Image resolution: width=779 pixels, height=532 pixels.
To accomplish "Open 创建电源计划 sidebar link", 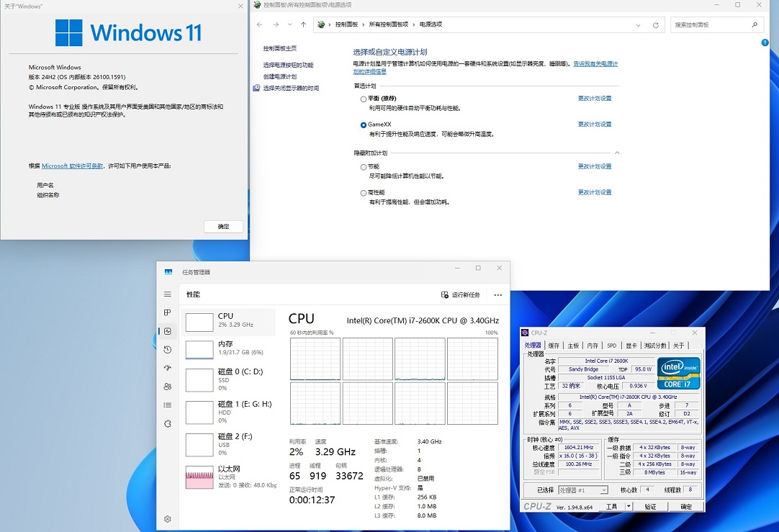I will point(279,76).
